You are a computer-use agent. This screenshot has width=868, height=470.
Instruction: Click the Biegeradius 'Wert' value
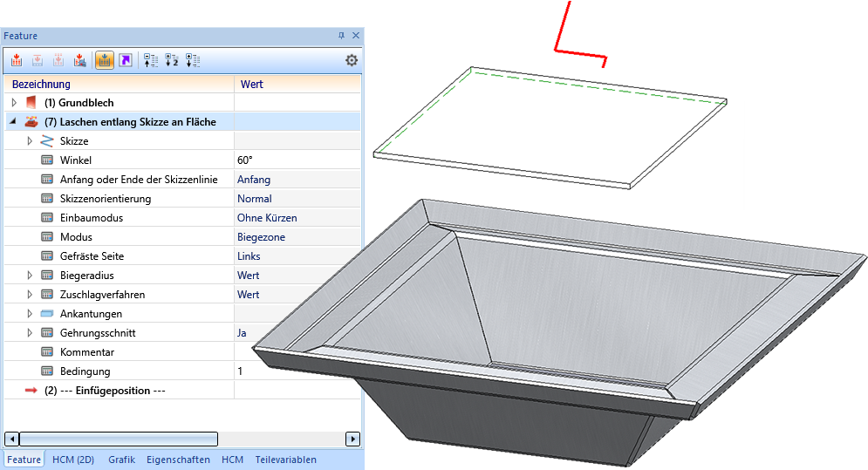(x=248, y=276)
